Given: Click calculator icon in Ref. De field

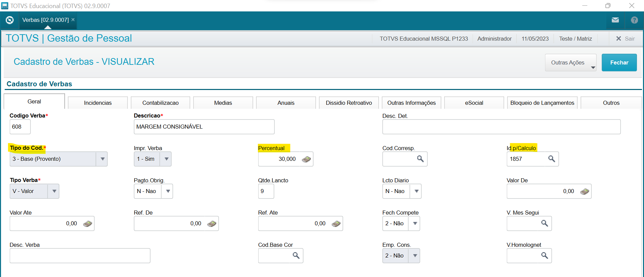Looking at the screenshot, I should tap(212, 224).
